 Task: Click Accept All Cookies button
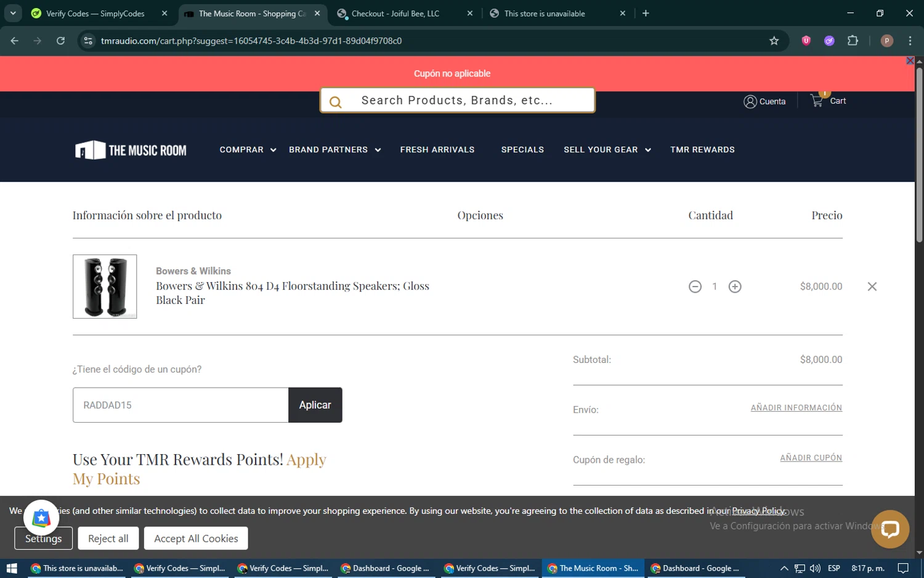[x=196, y=538]
